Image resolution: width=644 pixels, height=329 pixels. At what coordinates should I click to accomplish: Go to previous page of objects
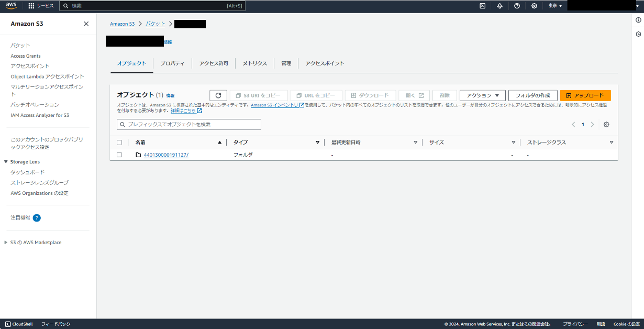(x=573, y=125)
